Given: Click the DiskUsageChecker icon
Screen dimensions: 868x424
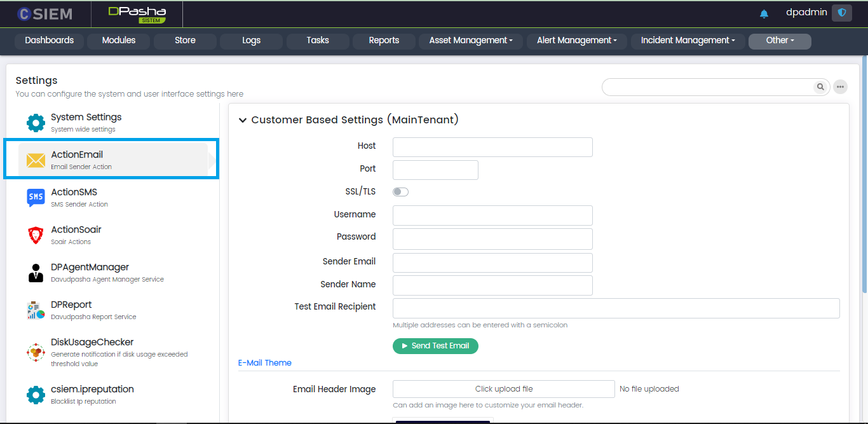Looking at the screenshot, I should (36, 352).
